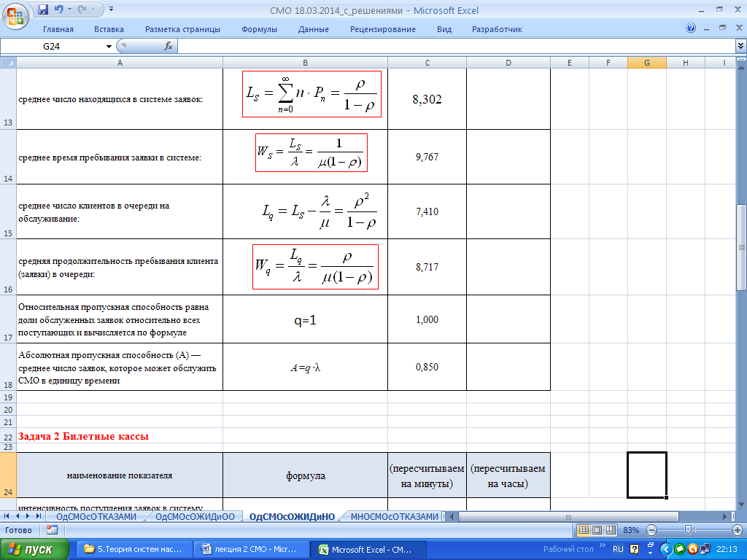This screenshot has width=747, height=560.
Task: Select row 13 header
Action: pos(8,98)
